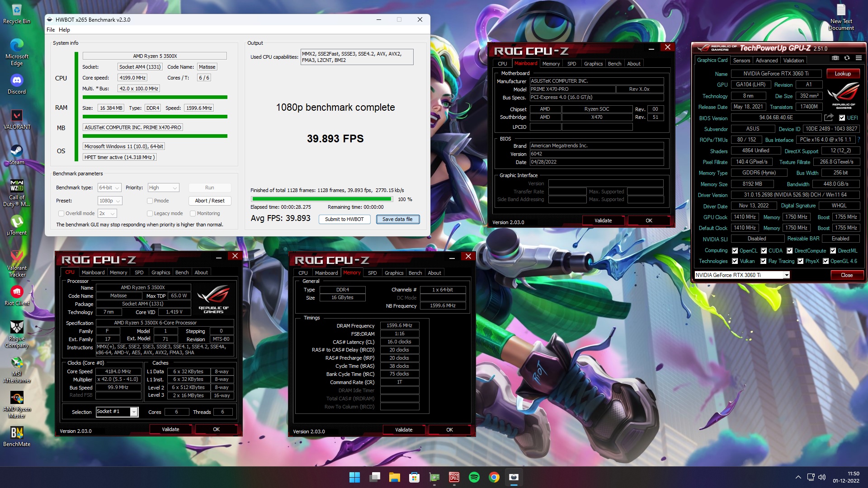Click Save data file button
The width and height of the screenshot is (868, 488).
click(397, 219)
